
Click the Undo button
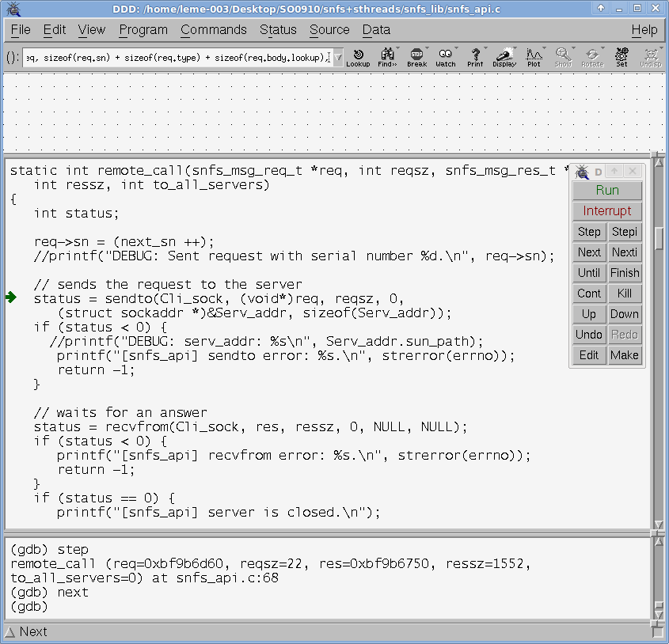(x=589, y=335)
